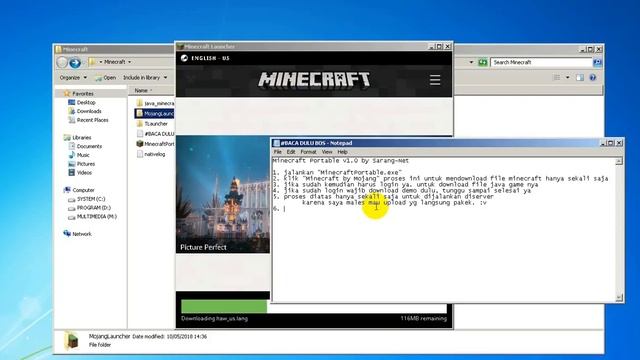Click the Minecraft logo in Launcher
This screenshot has height=360, width=640.
tap(314, 80)
